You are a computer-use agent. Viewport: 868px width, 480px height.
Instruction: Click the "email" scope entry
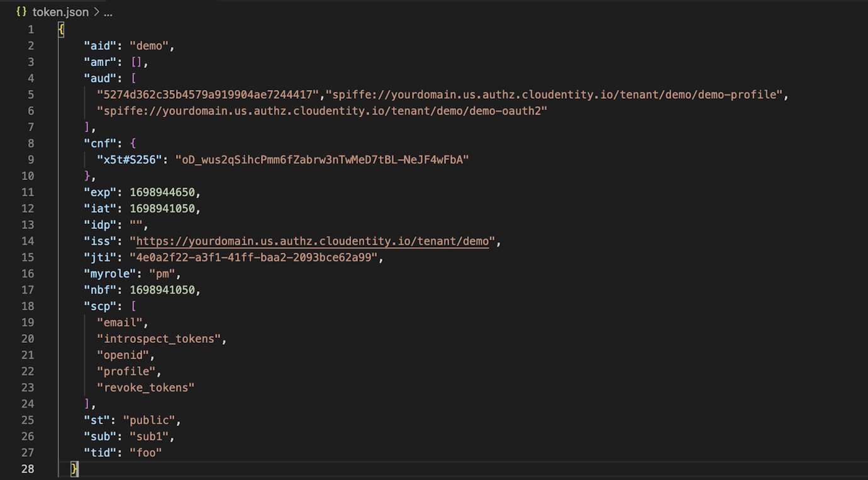[120, 322]
